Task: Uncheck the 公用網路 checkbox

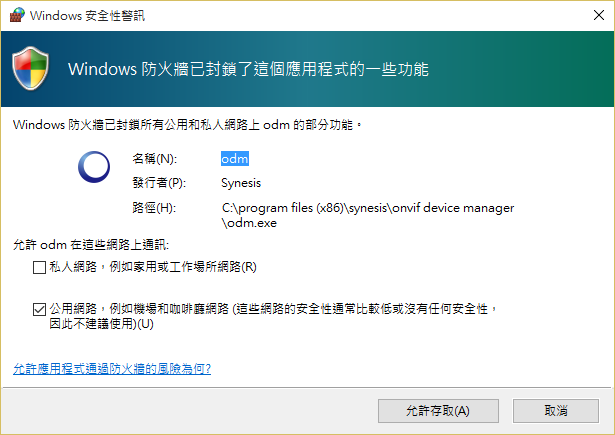Action: click(39, 309)
